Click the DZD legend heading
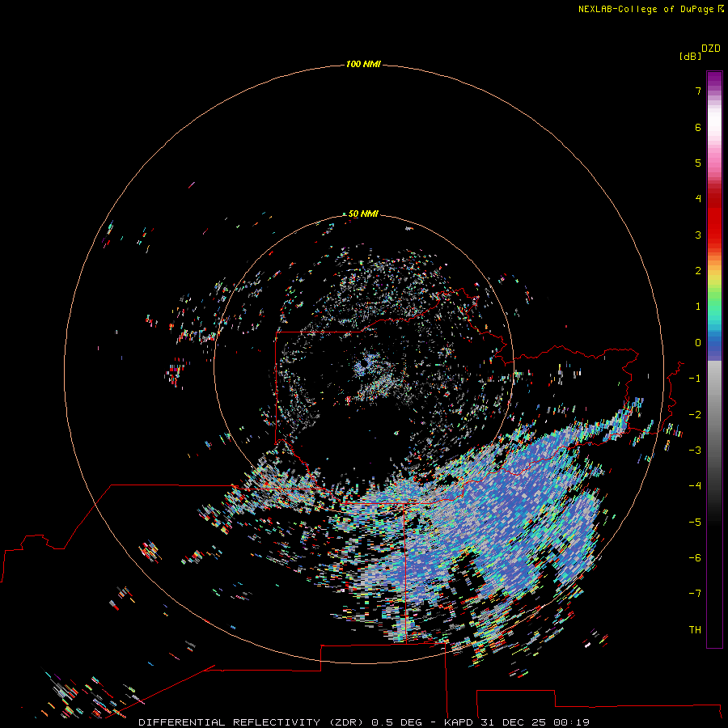 711,49
